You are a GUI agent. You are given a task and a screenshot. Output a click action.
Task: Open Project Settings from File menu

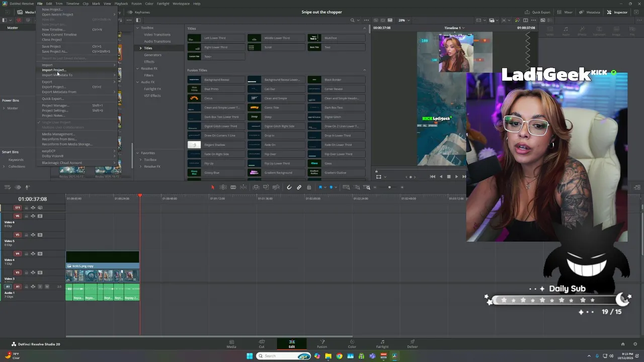(x=54, y=111)
